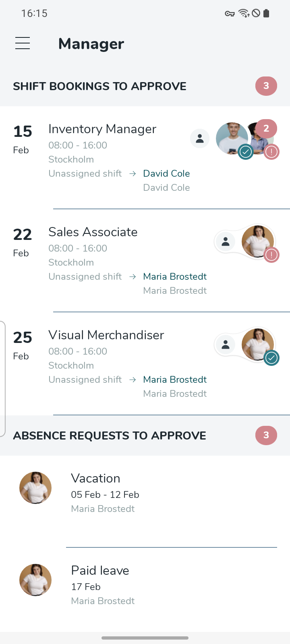The width and height of the screenshot is (290, 644).
Task: Open the Sales Associate shift title
Action: click(93, 232)
